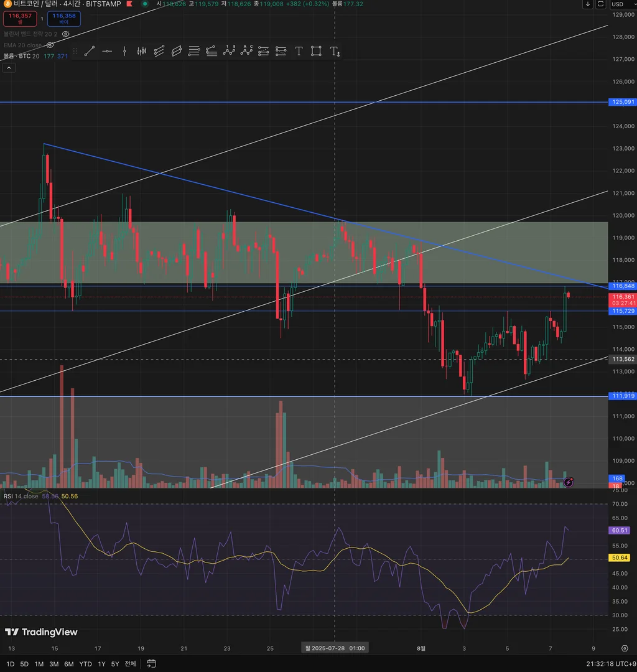Select the Text drawing tool
Viewport: 637px width, 672px height.
pyautogui.click(x=299, y=52)
